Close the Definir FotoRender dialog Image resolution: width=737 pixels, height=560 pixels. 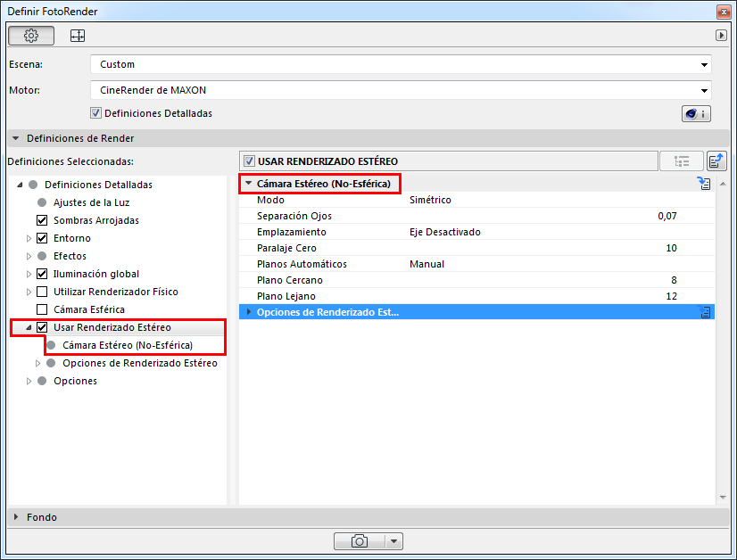723,12
